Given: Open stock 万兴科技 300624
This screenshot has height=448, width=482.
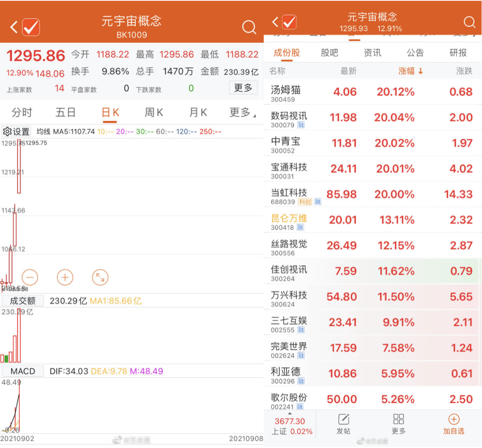Looking at the screenshot, I should pyautogui.click(x=373, y=296).
